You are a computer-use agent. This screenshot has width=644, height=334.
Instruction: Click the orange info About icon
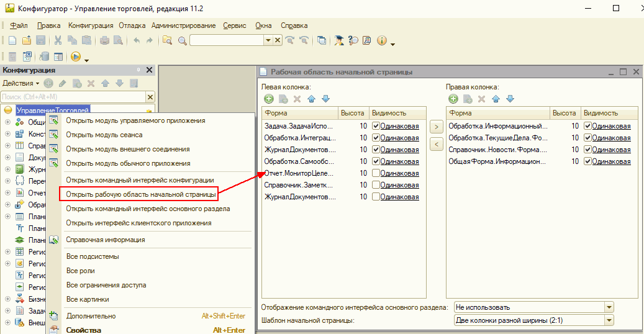click(x=382, y=40)
